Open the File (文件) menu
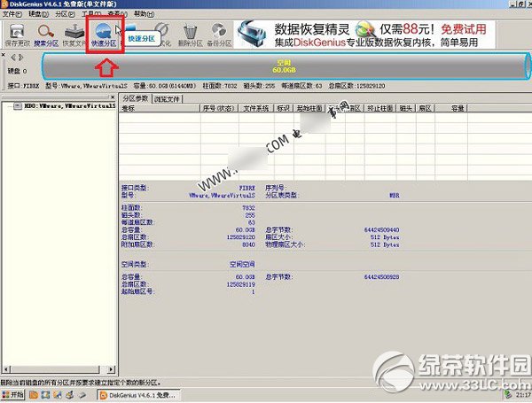 point(12,15)
